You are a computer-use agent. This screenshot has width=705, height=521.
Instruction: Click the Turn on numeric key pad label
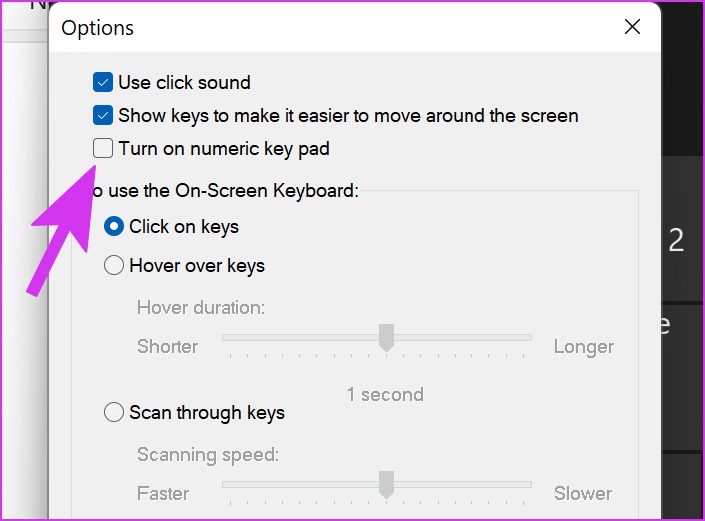[x=224, y=149]
